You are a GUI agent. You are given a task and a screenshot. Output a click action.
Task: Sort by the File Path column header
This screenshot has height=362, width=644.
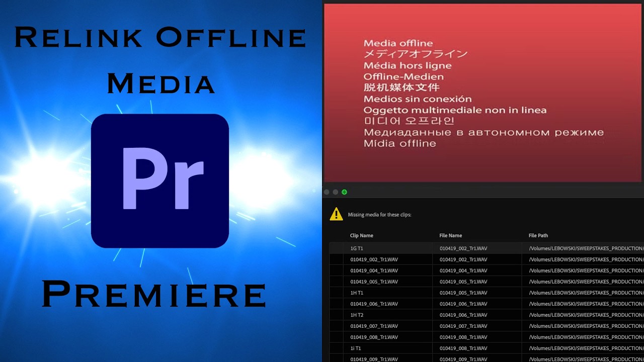pyautogui.click(x=538, y=235)
